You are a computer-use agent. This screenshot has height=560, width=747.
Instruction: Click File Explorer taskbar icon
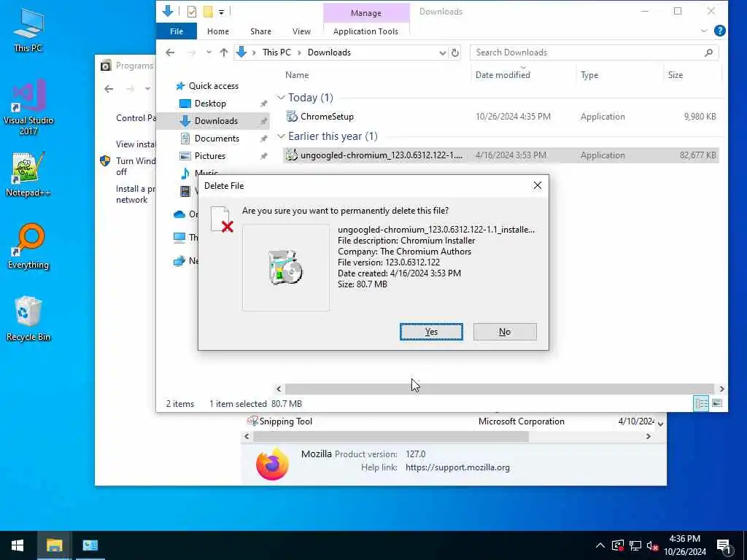pyautogui.click(x=54, y=545)
